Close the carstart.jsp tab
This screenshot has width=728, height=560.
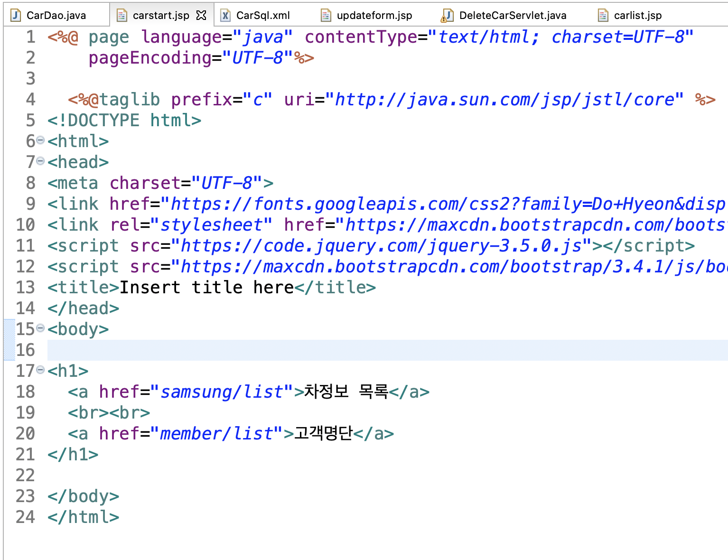pos(201,15)
